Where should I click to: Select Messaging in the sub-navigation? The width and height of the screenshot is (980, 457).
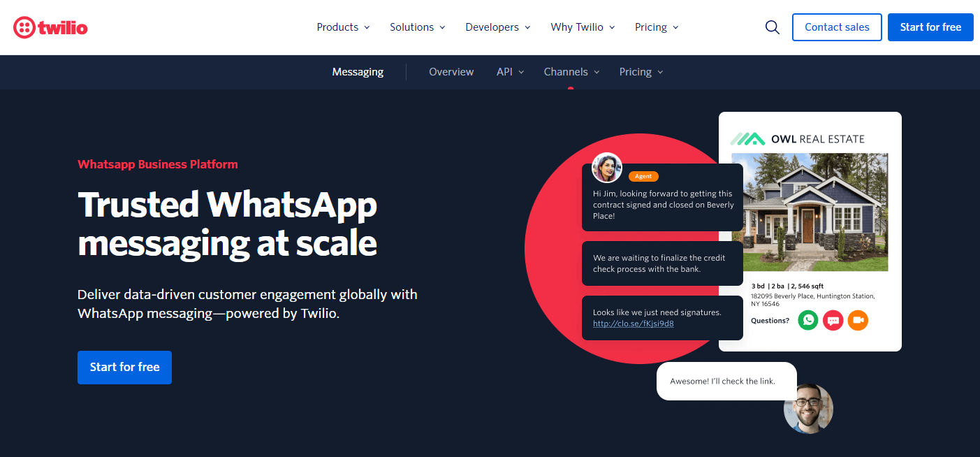[358, 72]
